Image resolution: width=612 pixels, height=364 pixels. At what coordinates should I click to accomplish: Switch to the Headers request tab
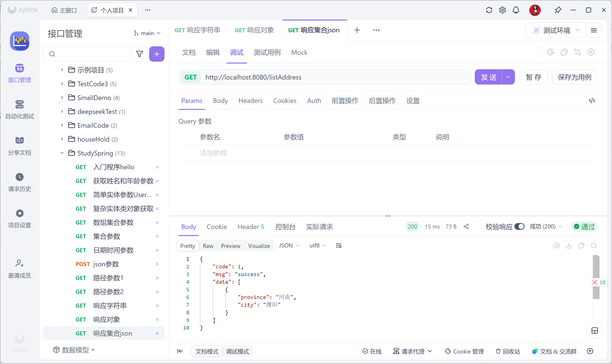[250, 101]
